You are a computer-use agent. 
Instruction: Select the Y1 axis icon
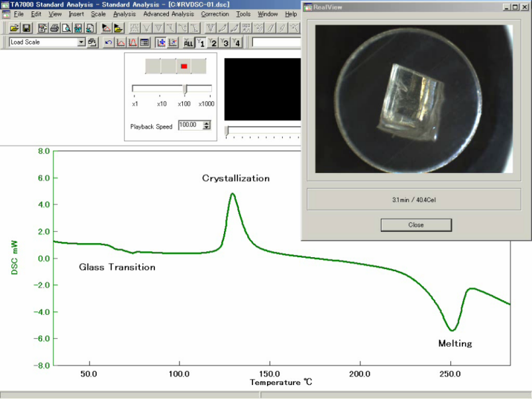tap(201, 42)
